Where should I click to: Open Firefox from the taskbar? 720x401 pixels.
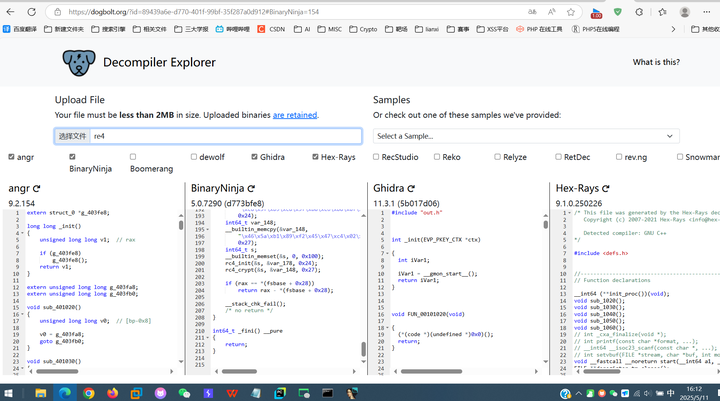112,393
